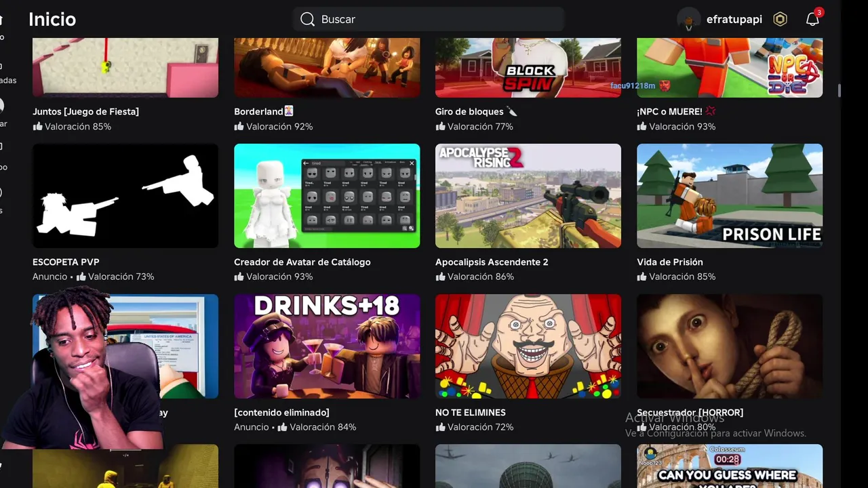Click the thumbs-up icon under ¡NPC o MUERE!

click(x=642, y=126)
